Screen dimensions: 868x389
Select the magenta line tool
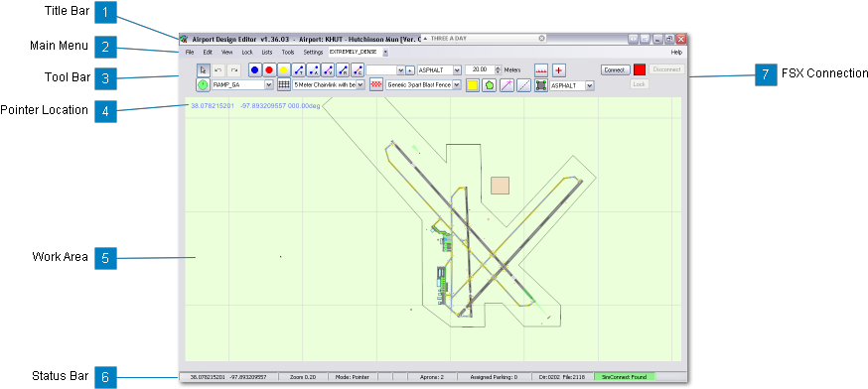click(x=506, y=85)
